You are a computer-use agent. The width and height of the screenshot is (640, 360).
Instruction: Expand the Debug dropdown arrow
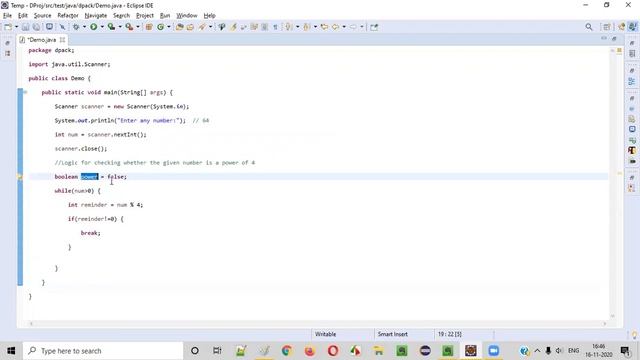tap(84, 27)
